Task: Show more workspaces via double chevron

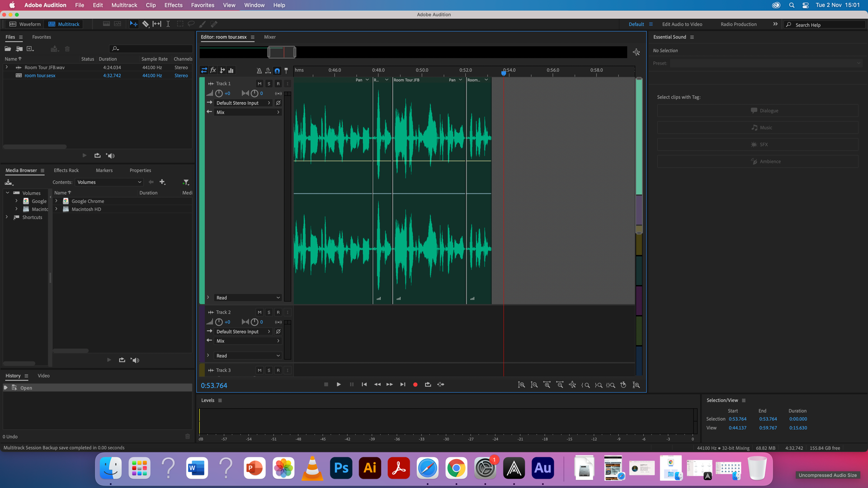Action: (x=775, y=24)
